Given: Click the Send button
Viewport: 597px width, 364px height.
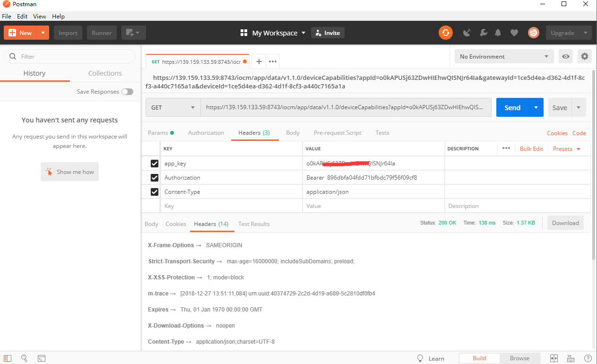Looking at the screenshot, I should pyautogui.click(x=512, y=107).
